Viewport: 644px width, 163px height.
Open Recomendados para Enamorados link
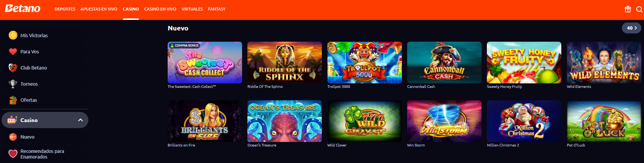(42, 154)
